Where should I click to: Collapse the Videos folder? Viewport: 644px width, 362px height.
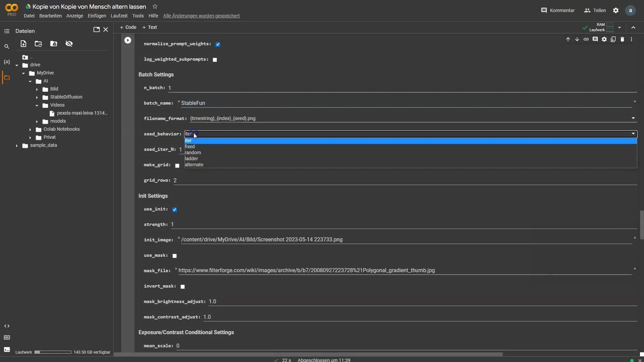pos(37,105)
